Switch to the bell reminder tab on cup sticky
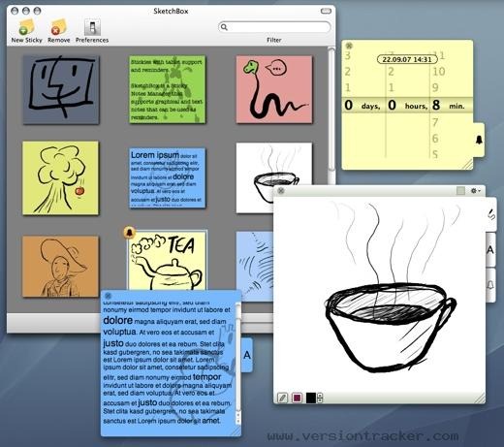The width and height of the screenshot is (504, 447). [490, 285]
